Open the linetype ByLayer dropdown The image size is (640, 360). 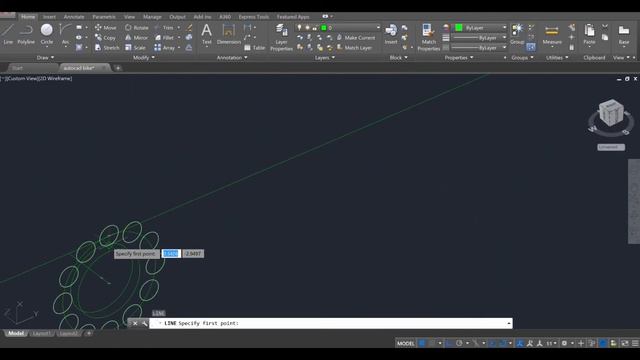tap(480, 48)
